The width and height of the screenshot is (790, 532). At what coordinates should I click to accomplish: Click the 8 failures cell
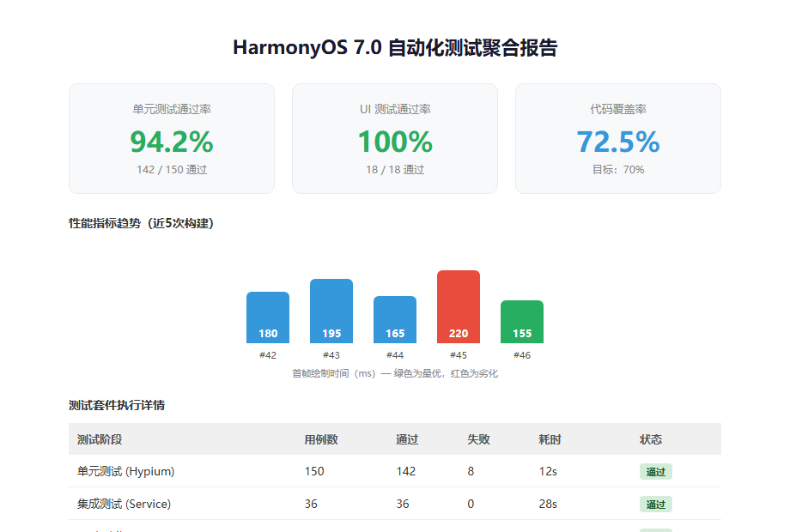coord(471,472)
